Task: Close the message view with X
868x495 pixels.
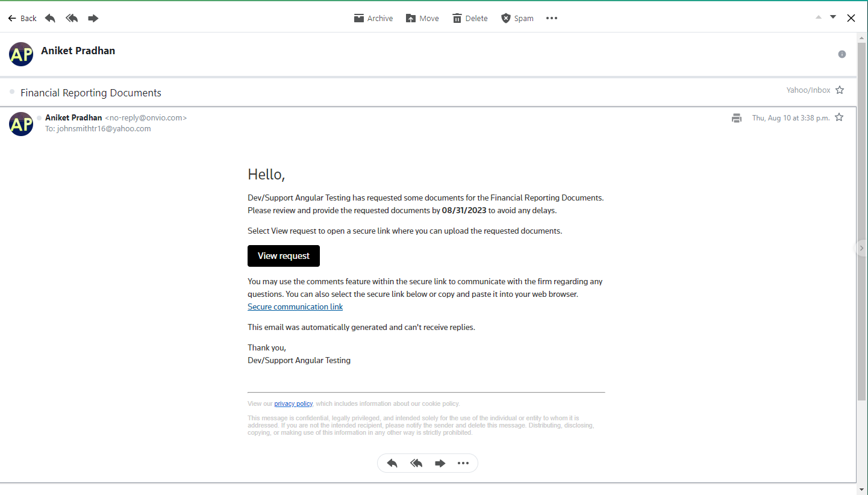Action: [851, 18]
